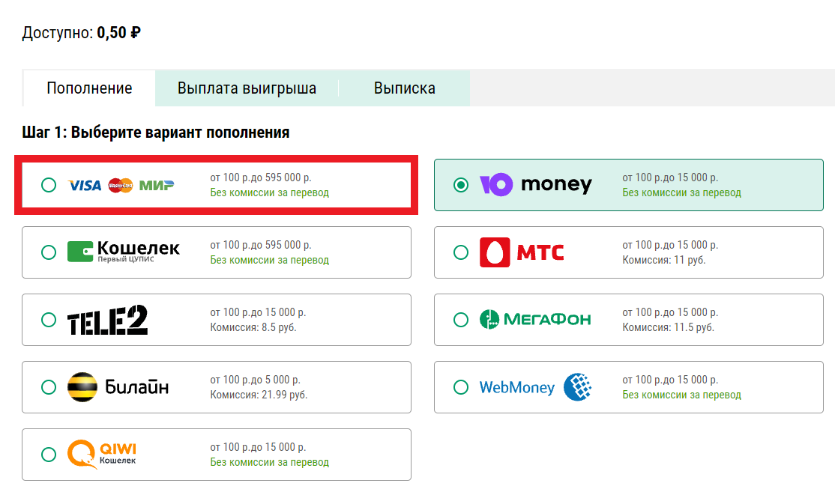Click 'Без комиссии за перевод' under Кошелек ЦУПИС
The width and height of the screenshot is (835, 504).
coord(269,261)
